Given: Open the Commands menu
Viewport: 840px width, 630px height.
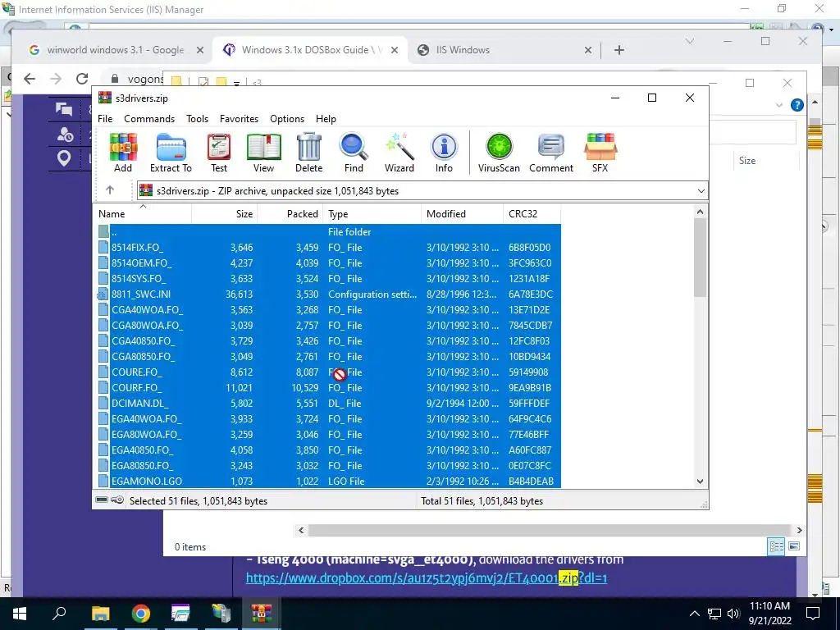Looking at the screenshot, I should point(149,119).
